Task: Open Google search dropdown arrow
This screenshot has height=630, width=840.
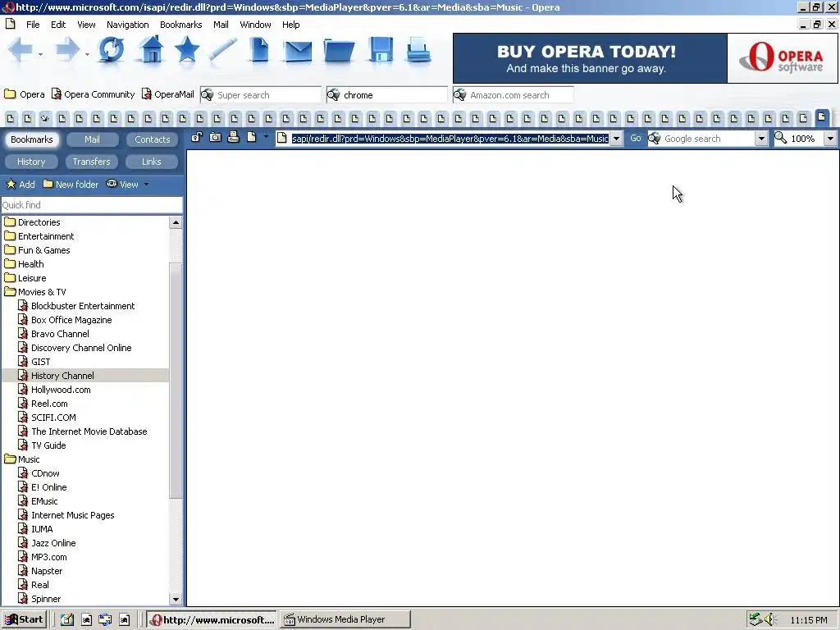Action: [x=761, y=139]
